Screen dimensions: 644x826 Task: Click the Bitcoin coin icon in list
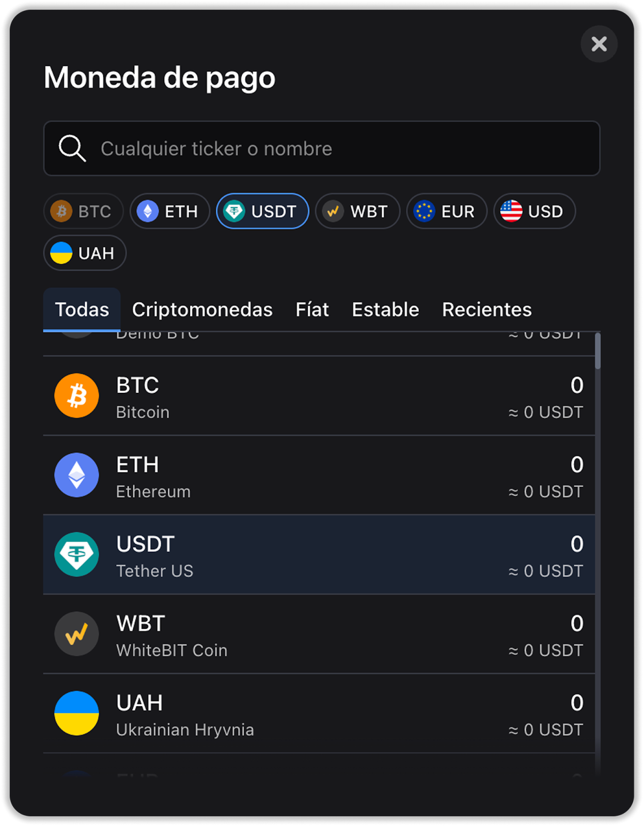tap(76, 396)
